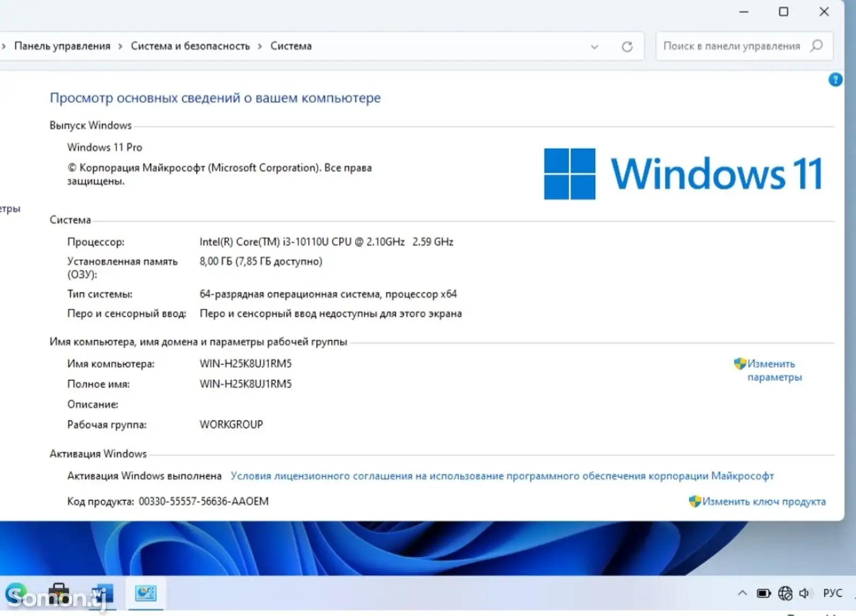
Task: Click the Установленная память (ОЗУ) label
Action: 122,268
